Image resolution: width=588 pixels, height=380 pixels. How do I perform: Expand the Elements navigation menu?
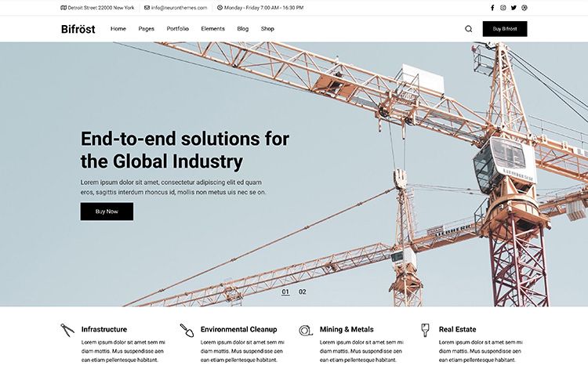[212, 29]
